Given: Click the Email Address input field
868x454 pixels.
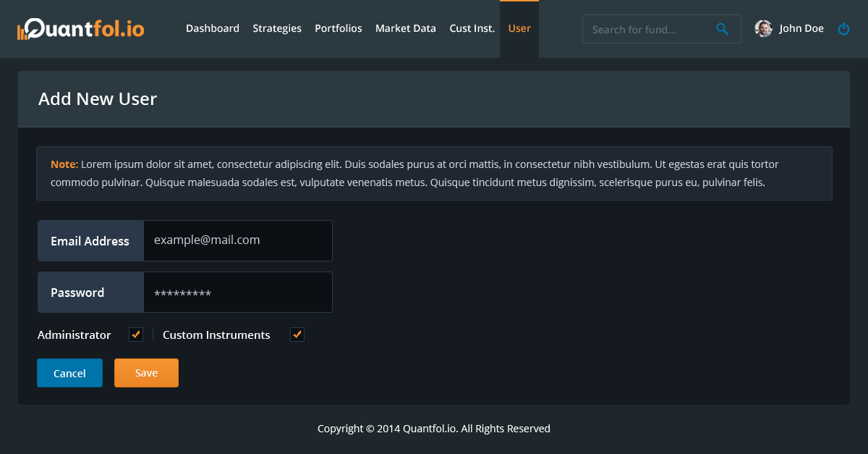Looking at the screenshot, I should pyautogui.click(x=238, y=240).
